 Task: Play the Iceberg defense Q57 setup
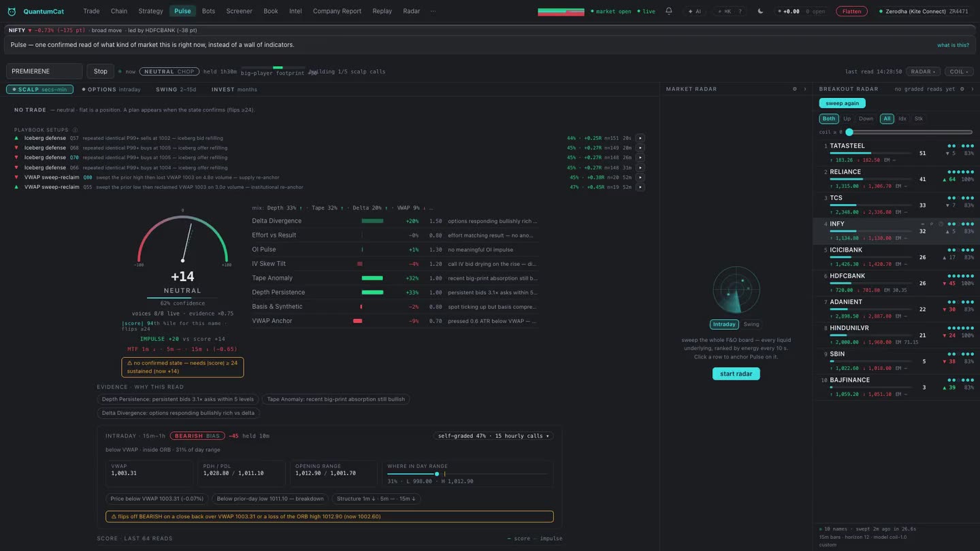[640, 138]
